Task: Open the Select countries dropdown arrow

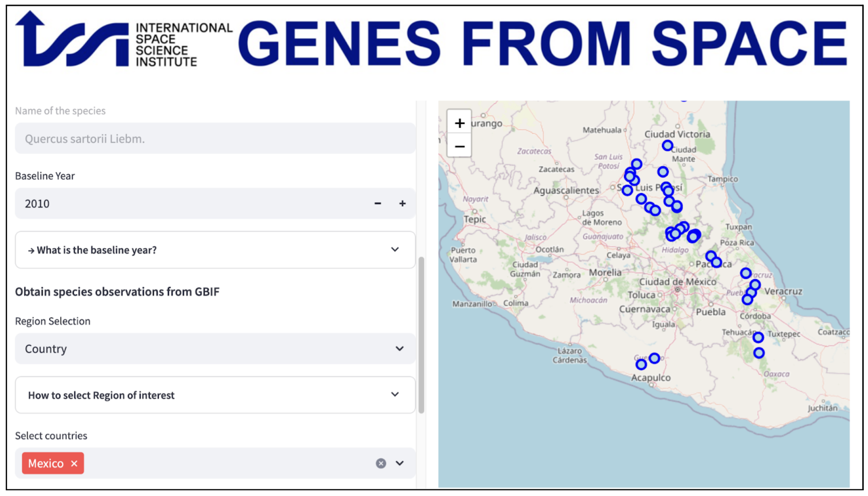Action: click(400, 463)
